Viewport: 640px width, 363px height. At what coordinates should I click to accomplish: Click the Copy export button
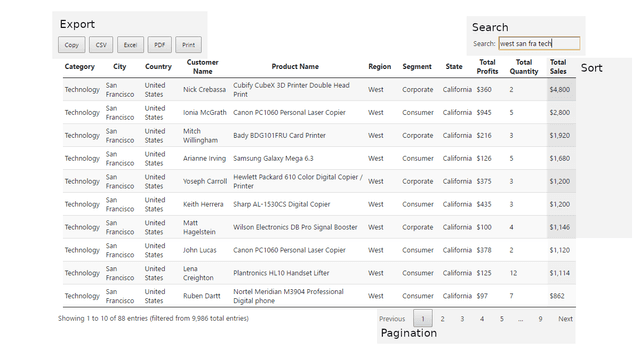[71, 45]
